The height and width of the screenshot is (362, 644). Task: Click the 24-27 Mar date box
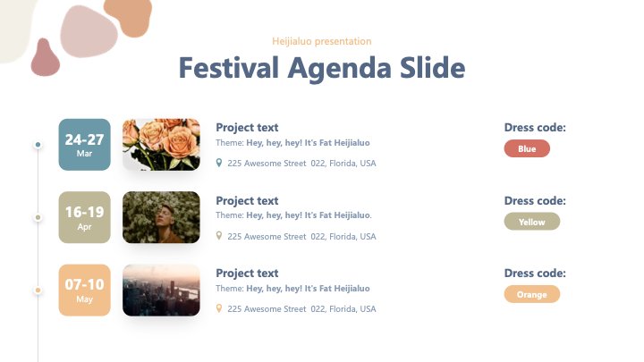point(85,145)
